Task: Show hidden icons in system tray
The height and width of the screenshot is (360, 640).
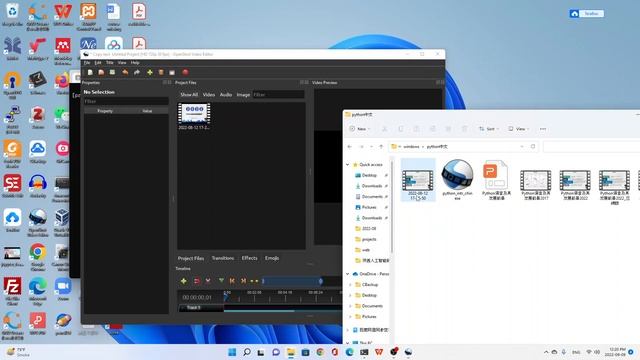Action: pyautogui.click(x=546, y=352)
